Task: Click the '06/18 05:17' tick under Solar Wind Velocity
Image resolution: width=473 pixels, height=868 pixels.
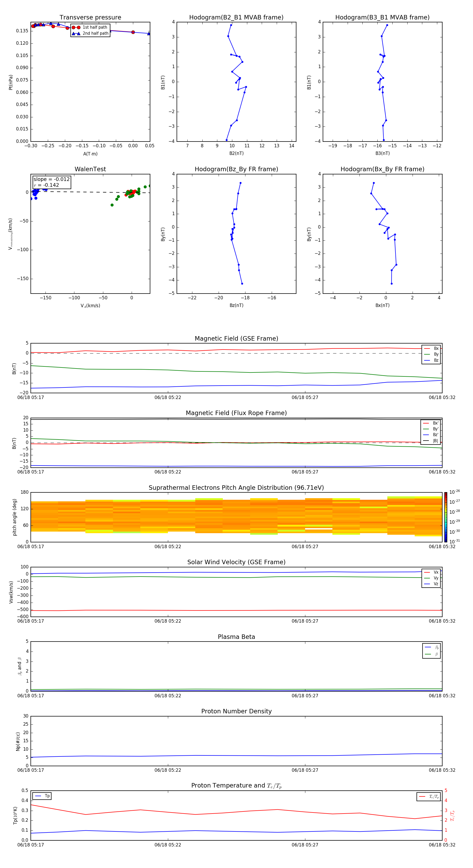Action: [x=31, y=621]
